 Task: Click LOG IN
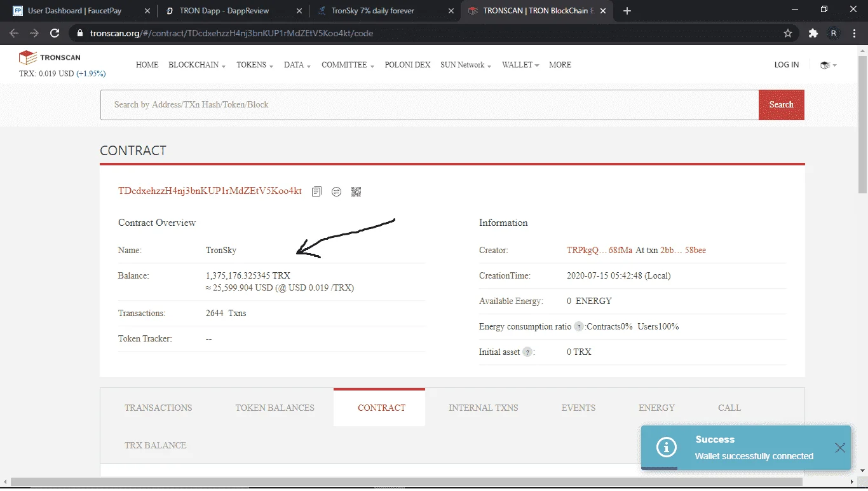click(x=787, y=65)
